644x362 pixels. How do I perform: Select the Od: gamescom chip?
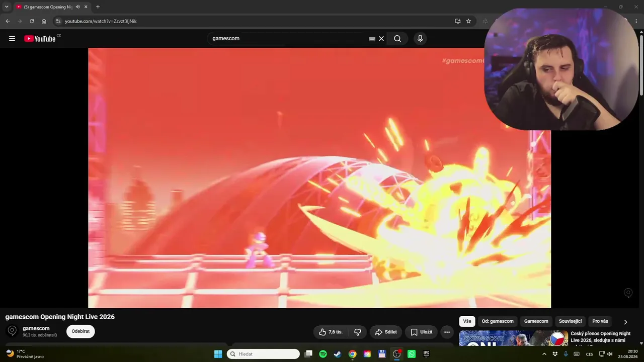pos(498,321)
